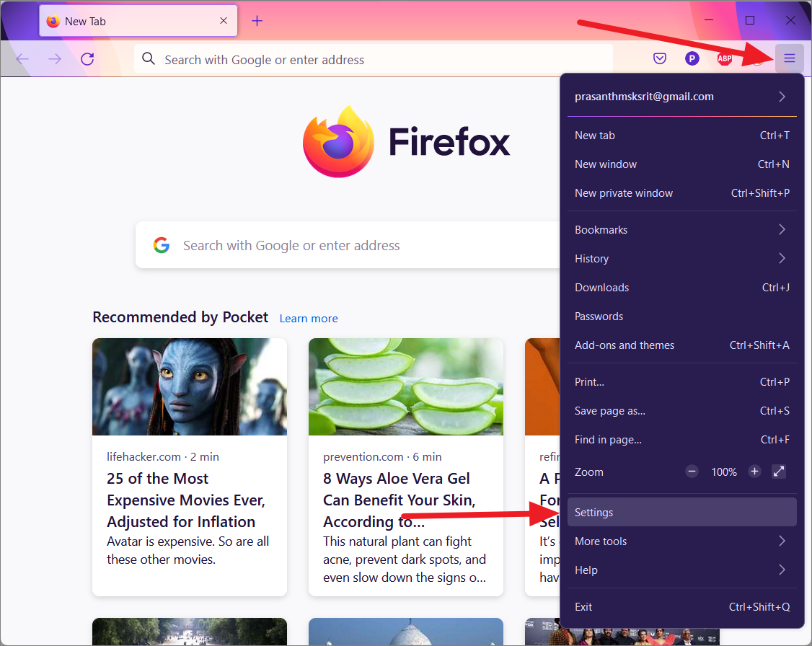This screenshot has height=646, width=812.
Task: Click the prevention.com · 6 min source text
Action: pos(382,457)
